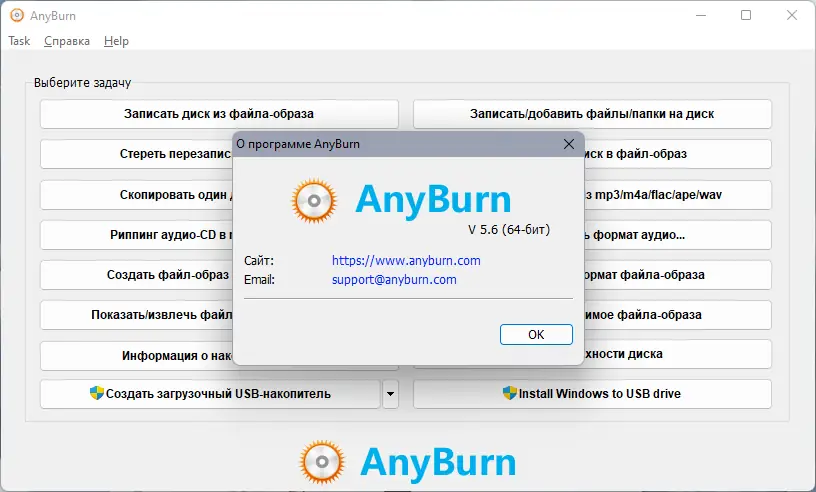Minimize the AnyBurn window
This screenshot has height=492, width=816.
(x=701, y=16)
